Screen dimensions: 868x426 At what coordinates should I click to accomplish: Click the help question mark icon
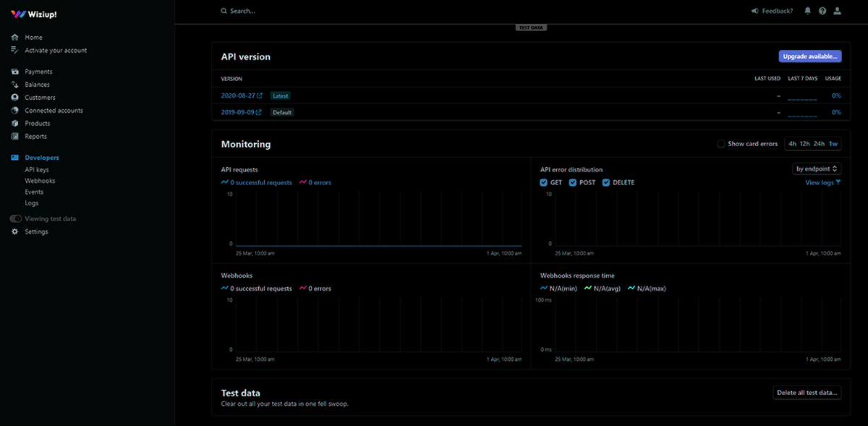[x=822, y=11]
